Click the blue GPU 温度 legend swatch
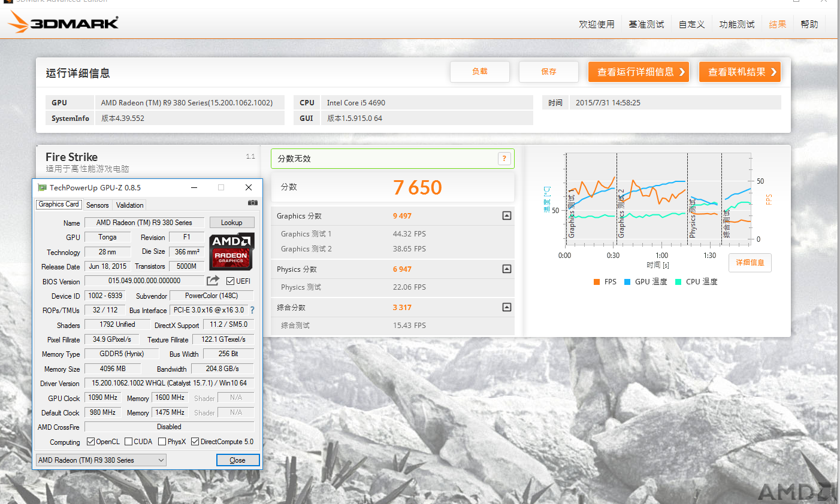The width and height of the screenshot is (840, 504). [x=627, y=281]
